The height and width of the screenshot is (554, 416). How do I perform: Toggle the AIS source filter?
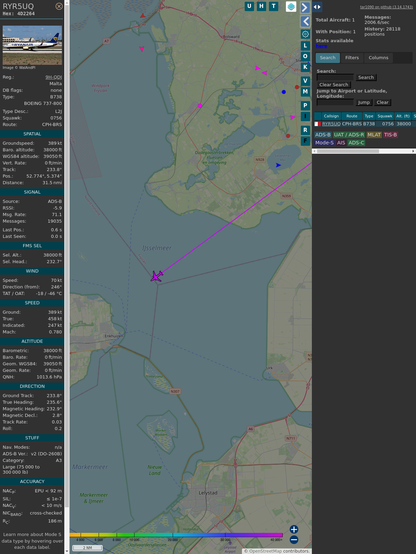pos(341,143)
